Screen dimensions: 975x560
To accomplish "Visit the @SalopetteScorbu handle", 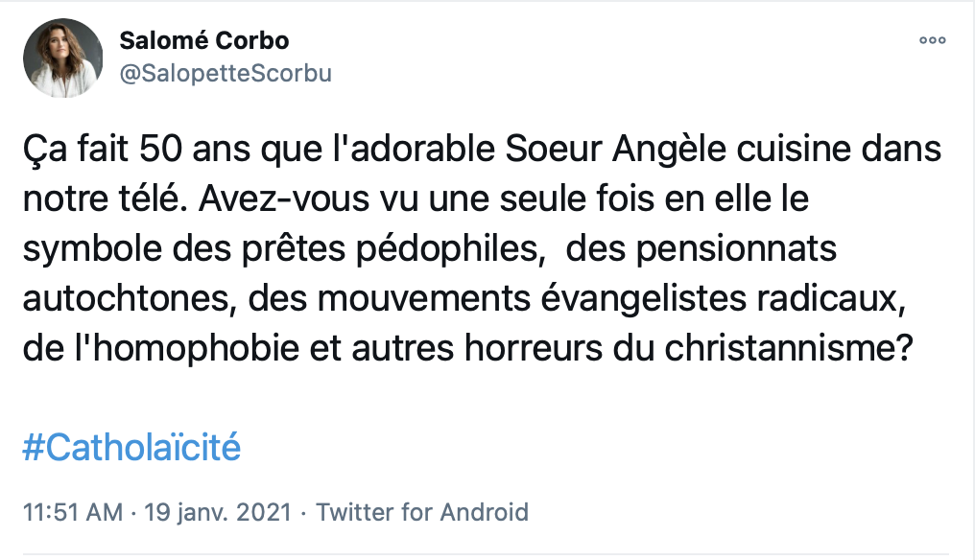I will [225, 73].
